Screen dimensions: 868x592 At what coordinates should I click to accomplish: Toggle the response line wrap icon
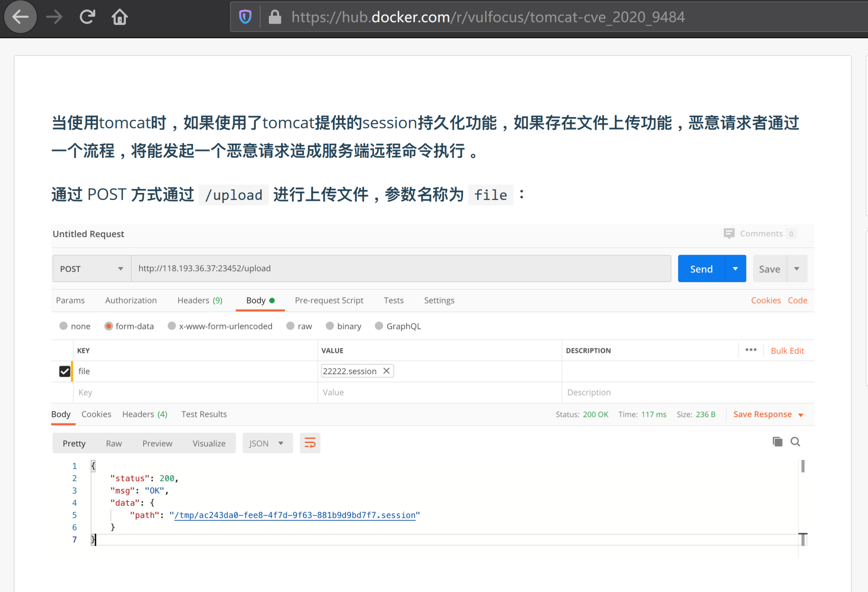pyautogui.click(x=310, y=443)
